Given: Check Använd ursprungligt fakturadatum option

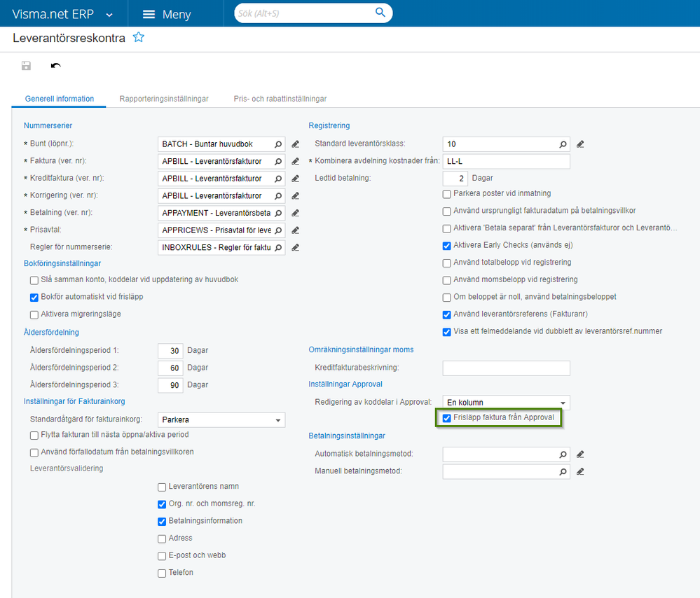Looking at the screenshot, I should pyautogui.click(x=446, y=211).
